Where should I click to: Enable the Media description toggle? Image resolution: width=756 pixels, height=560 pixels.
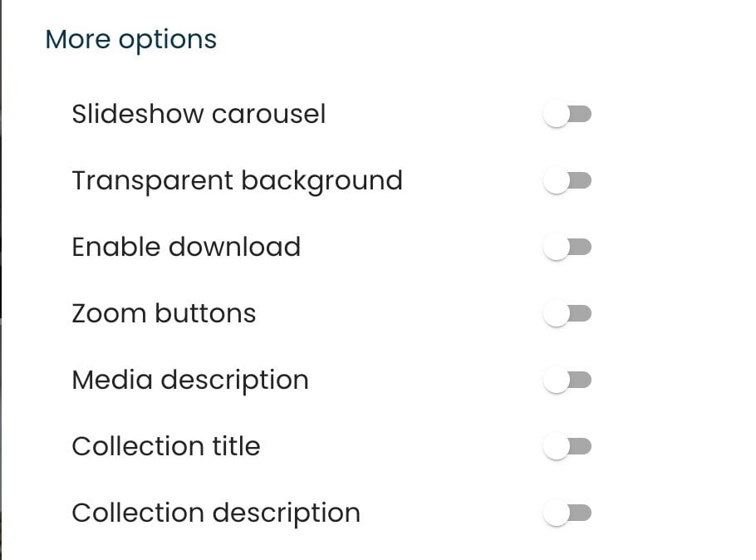pos(568,379)
